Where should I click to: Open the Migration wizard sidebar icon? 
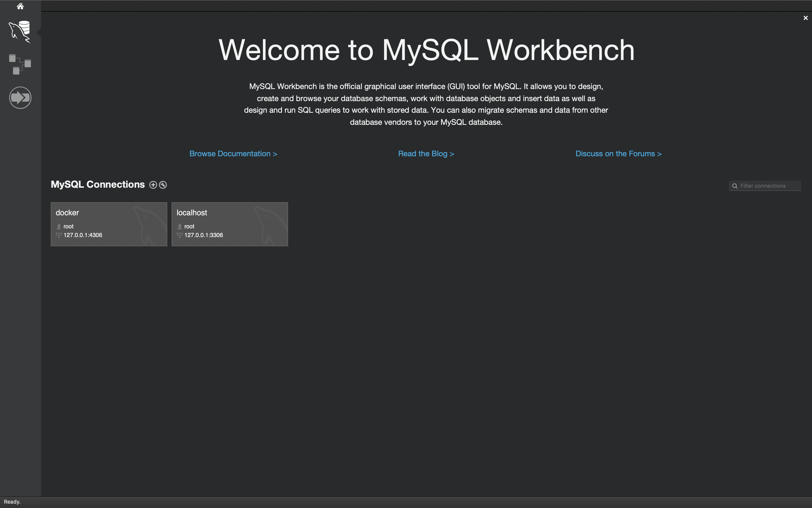point(20,98)
